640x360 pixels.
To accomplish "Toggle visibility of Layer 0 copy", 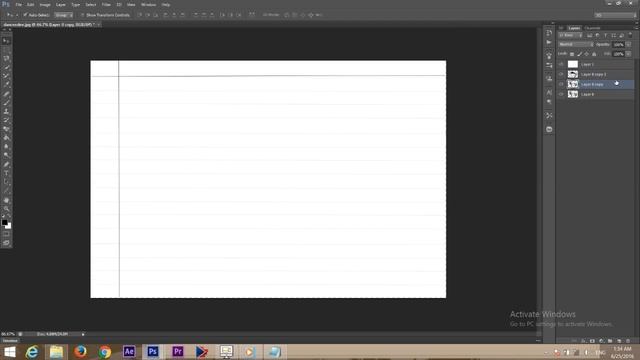I will click(561, 84).
